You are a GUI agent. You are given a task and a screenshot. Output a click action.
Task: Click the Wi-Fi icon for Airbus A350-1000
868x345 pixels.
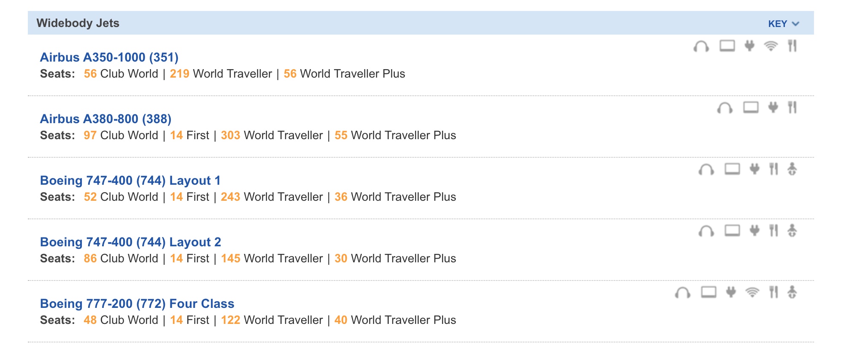[x=771, y=46]
